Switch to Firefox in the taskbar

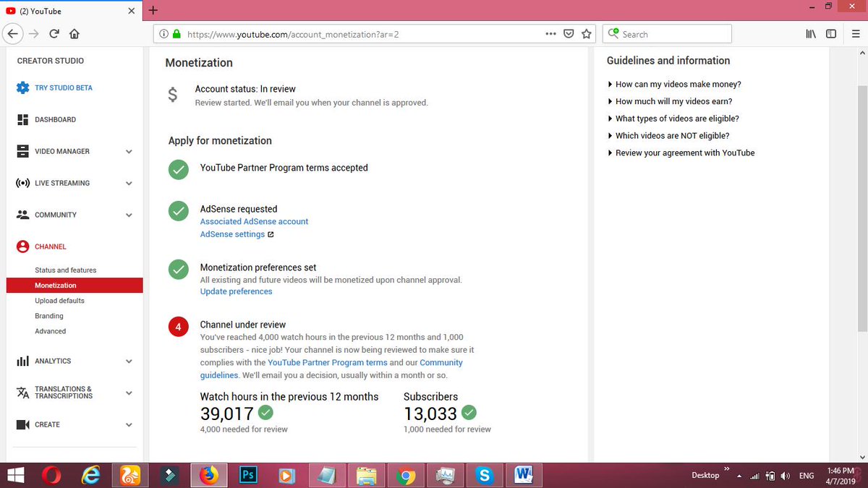[208, 475]
